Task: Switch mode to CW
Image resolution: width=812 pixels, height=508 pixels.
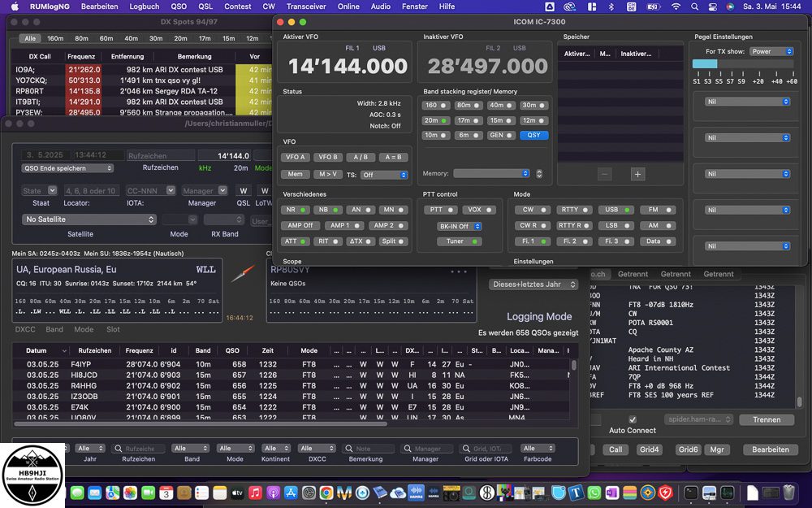Action: [533, 210]
